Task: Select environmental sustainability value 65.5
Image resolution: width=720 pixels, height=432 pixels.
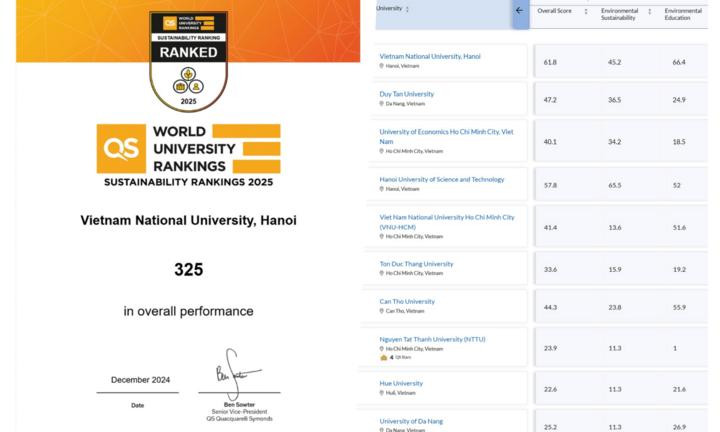Action: (614, 185)
